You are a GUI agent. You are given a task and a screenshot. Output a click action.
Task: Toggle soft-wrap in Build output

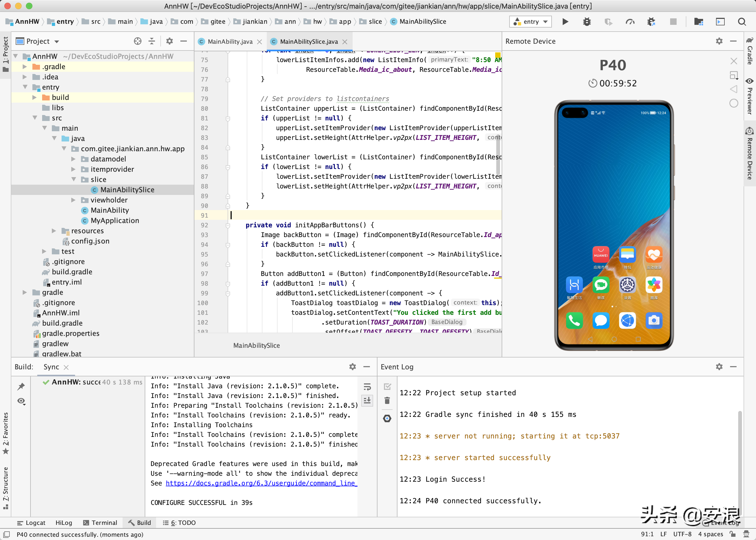point(367,386)
